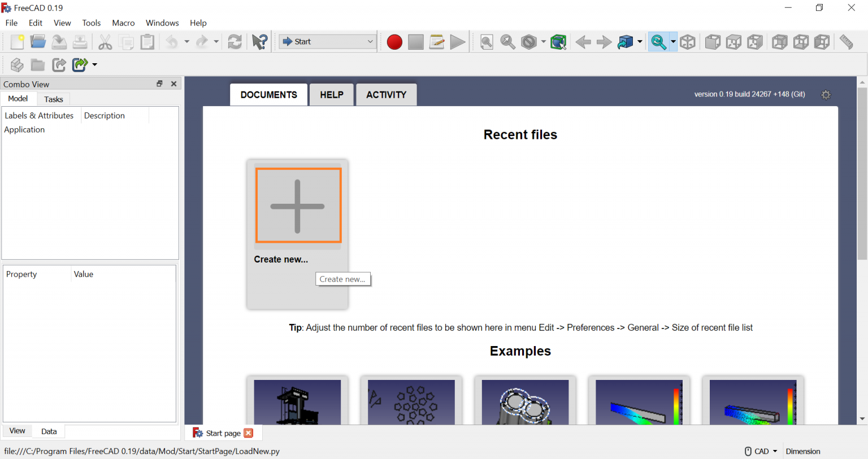Execute macro with green play icon
Screen dimensions: 868x459
click(x=458, y=42)
